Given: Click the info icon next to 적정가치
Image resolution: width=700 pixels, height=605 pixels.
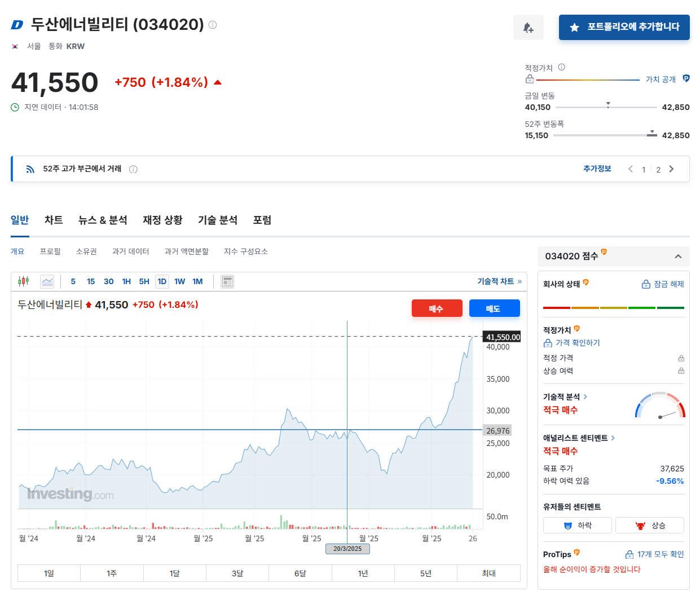Looking at the screenshot, I should point(562,67).
